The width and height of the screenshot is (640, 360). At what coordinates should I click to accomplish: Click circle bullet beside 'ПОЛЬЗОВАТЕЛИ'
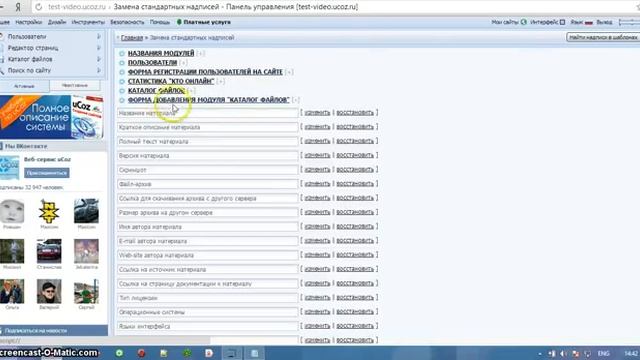click(122, 63)
